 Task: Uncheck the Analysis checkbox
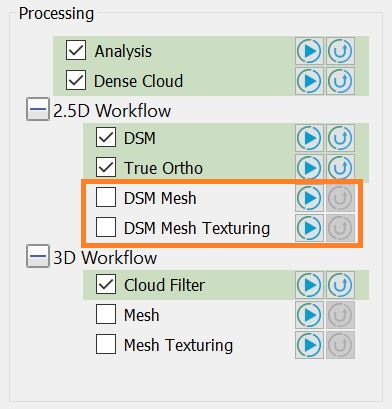click(76, 50)
